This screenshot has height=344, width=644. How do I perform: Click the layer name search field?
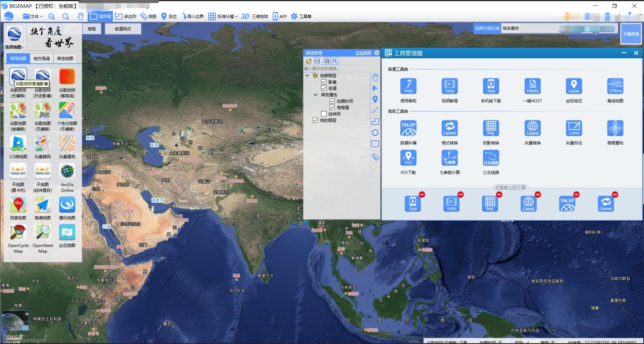pos(334,68)
